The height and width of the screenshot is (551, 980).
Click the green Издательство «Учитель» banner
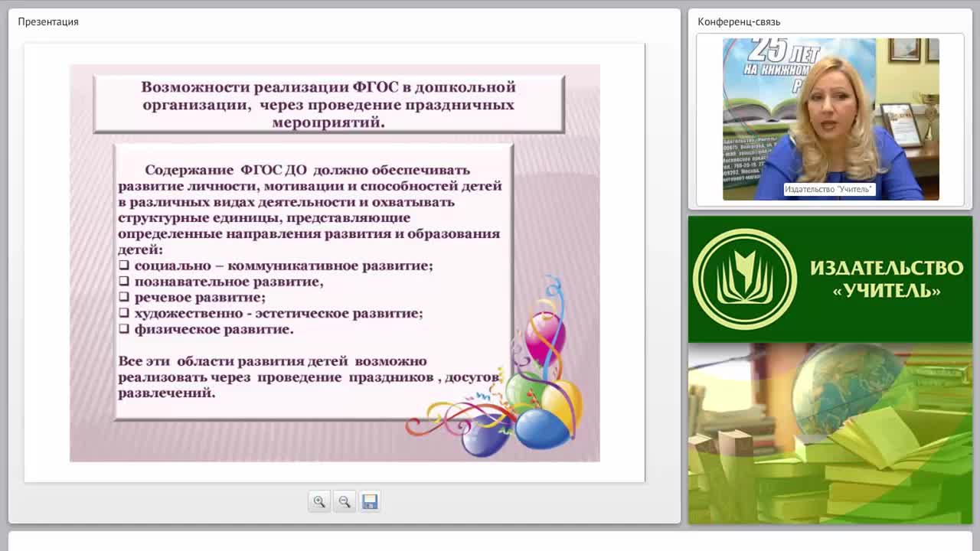[x=830, y=279]
